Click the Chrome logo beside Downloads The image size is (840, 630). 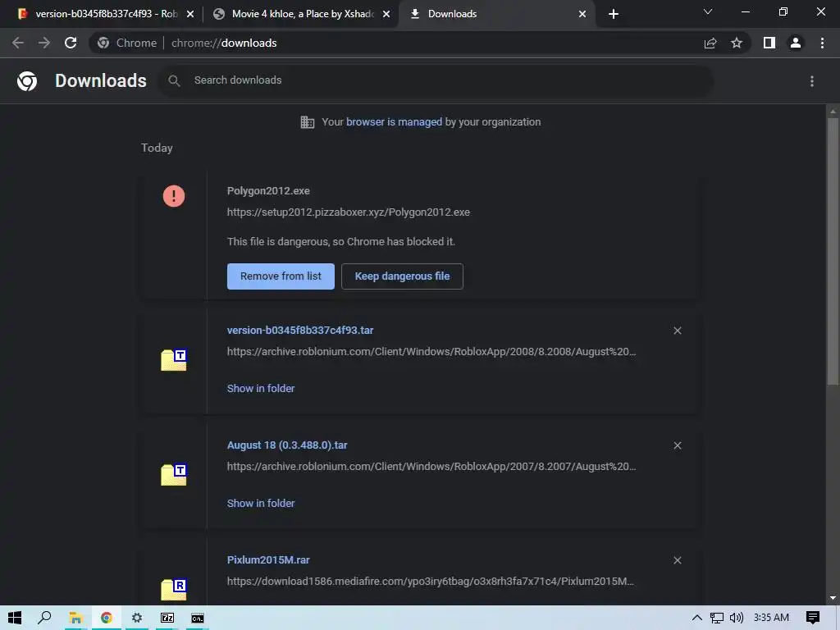coord(27,81)
